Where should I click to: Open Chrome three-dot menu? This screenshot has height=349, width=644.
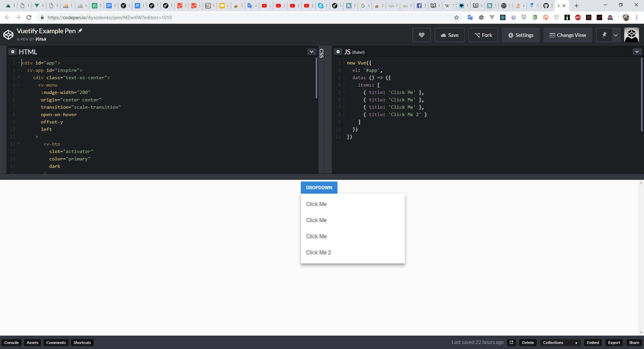pos(637,17)
